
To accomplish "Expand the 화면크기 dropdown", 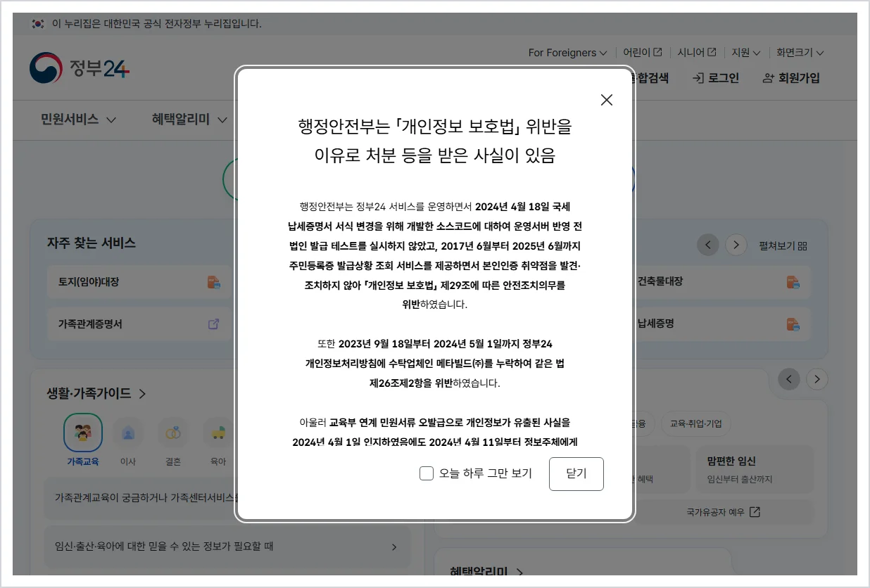I will click(x=800, y=53).
